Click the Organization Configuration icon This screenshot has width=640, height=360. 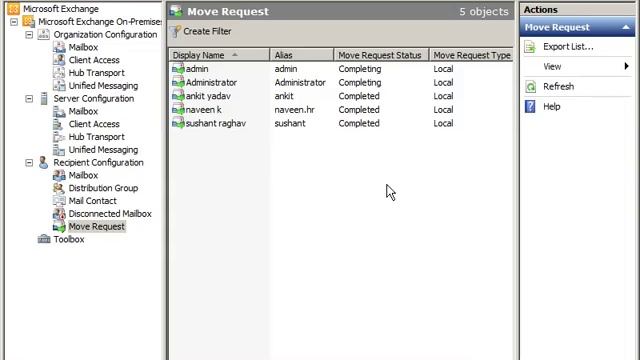click(x=44, y=34)
